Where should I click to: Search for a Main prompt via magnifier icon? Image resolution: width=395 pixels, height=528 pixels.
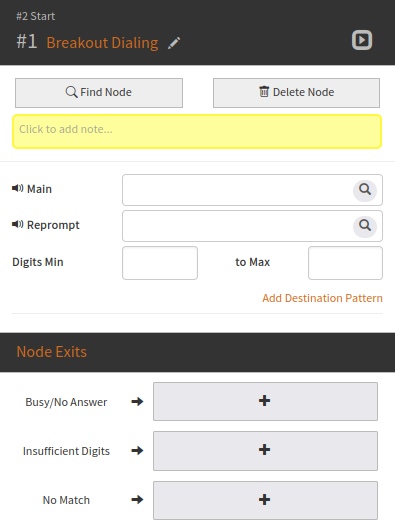click(365, 190)
